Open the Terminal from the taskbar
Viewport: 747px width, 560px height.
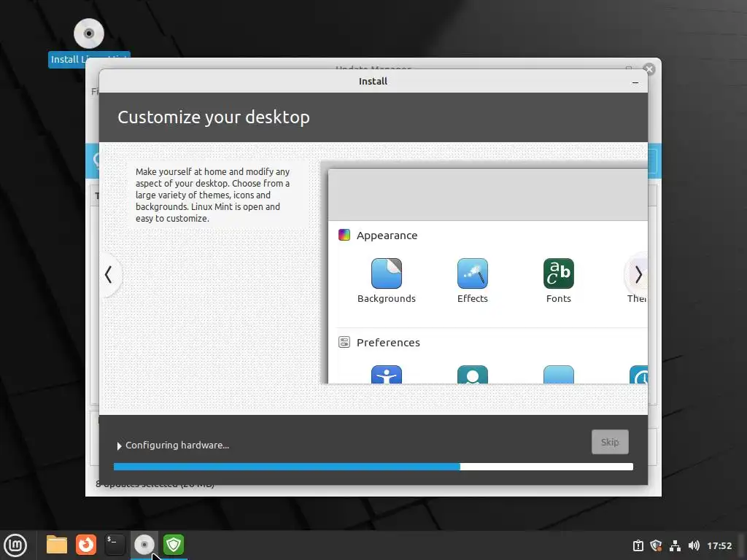pyautogui.click(x=115, y=545)
